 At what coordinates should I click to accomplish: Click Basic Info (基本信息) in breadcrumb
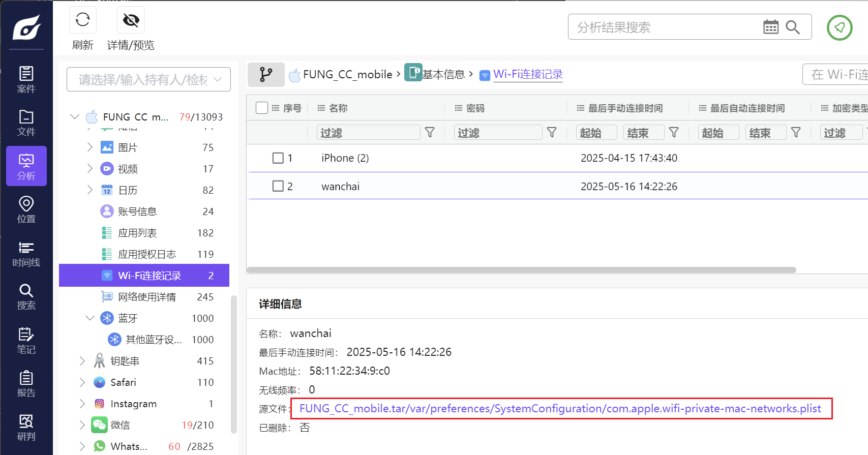pos(443,75)
